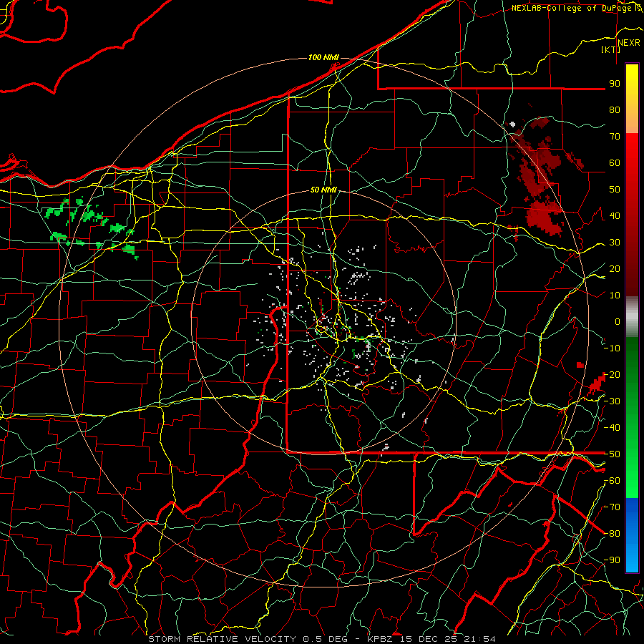Click the "-40" scale value
This screenshot has height=644, width=644.
612,428
